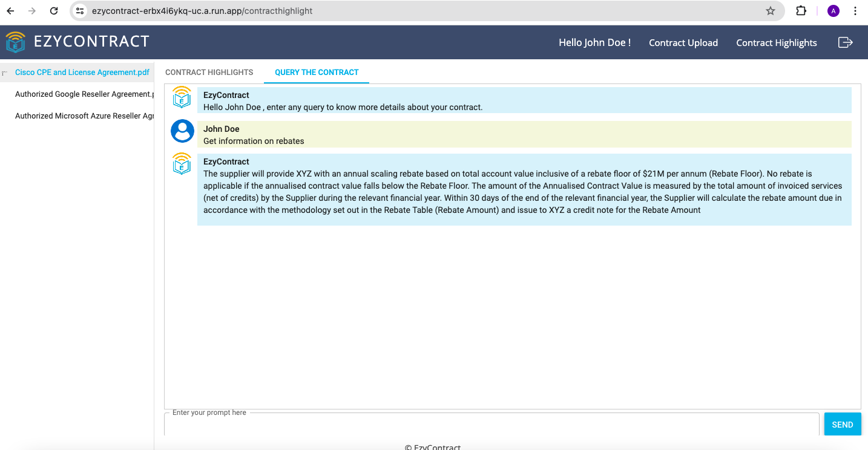
Task: Select Cisco CPE and License Agreement.pdf
Action: (77, 72)
